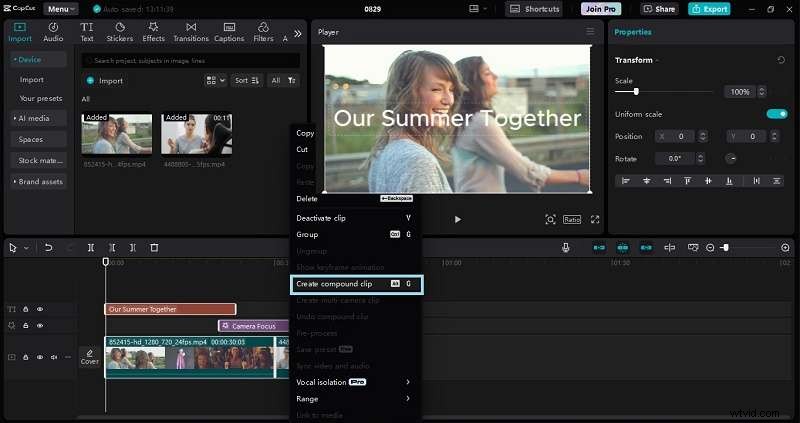Viewport: 800px width, 423px height.
Task: Choose Create compound clip in context menu
Action: click(x=357, y=284)
